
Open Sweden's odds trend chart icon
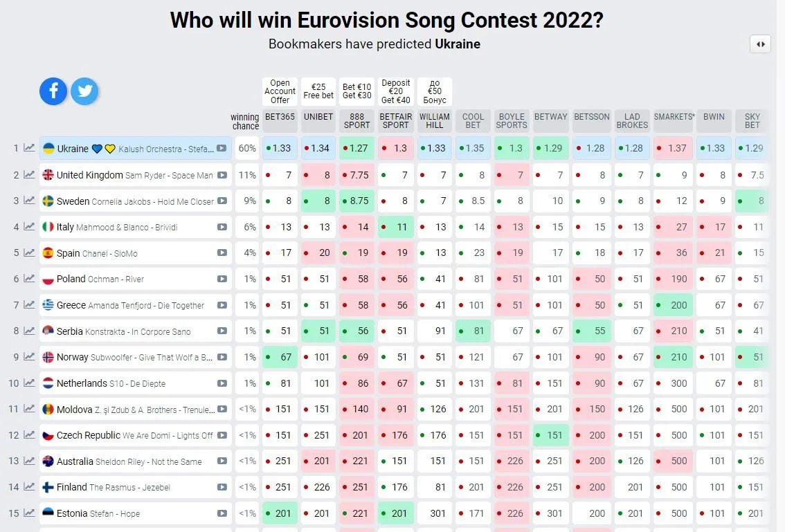click(29, 201)
